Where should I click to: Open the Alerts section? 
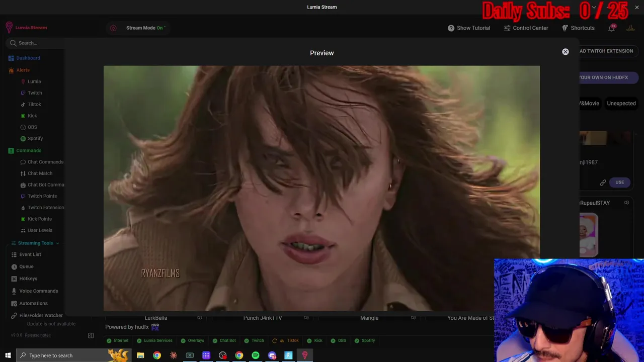pos(19,70)
